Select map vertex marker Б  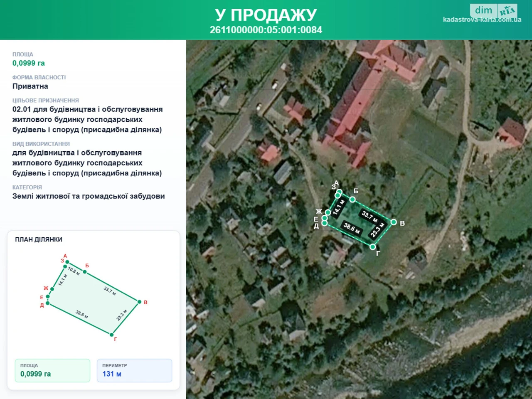tap(352, 199)
